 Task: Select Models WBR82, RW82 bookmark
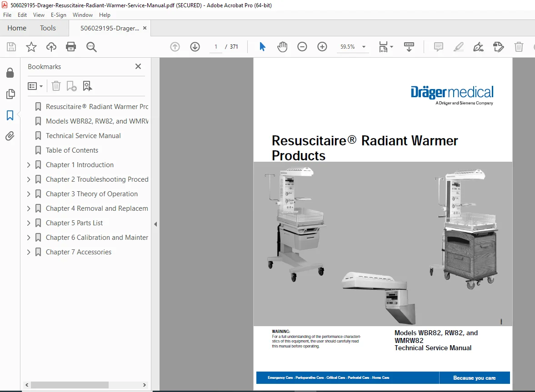[x=97, y=121]
